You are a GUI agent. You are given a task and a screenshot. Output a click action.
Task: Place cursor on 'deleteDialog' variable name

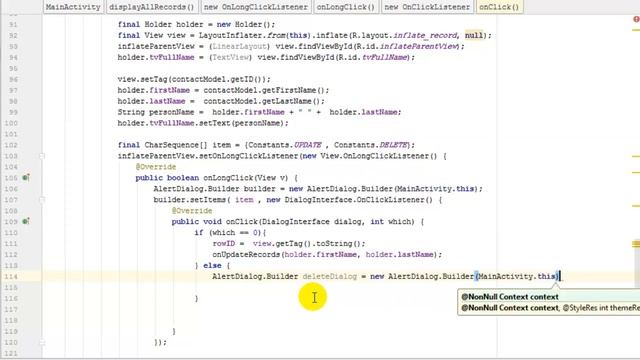click(x=330, y=276)
